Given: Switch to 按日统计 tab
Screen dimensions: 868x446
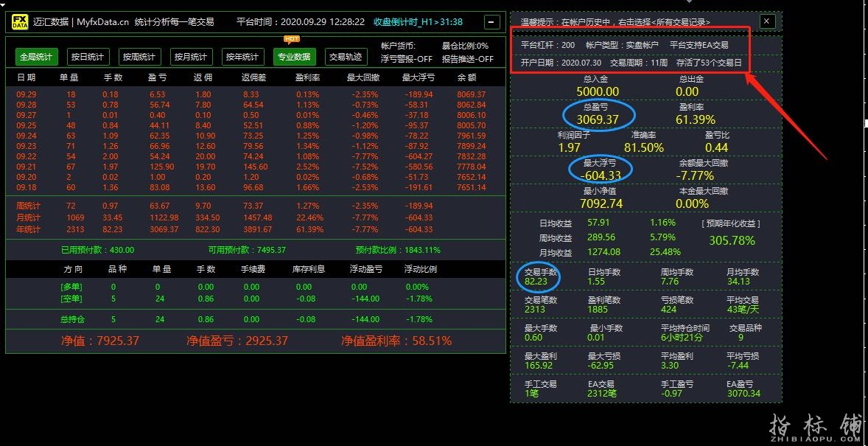Looking at the screenshot, I should pos(88,57).
